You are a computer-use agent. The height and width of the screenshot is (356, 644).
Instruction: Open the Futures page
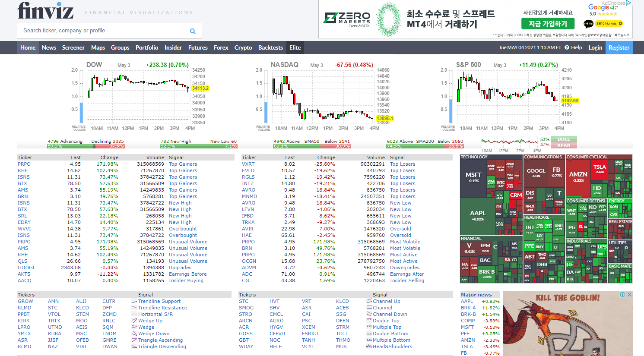pos(198,47)
